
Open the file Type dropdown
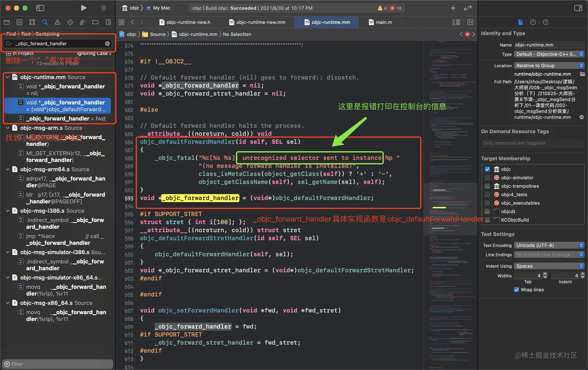(549, 54)
